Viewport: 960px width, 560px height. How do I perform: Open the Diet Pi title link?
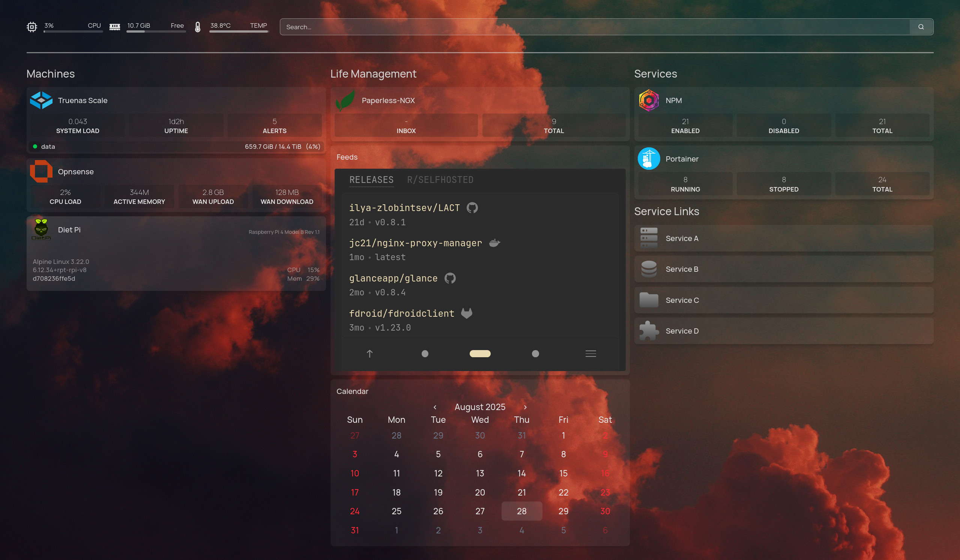point(69,229)
